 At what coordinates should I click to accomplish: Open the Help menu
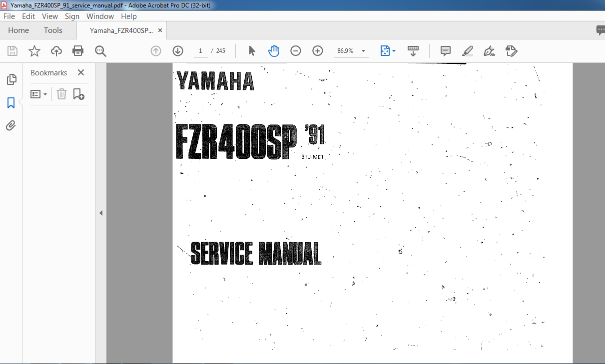point(129,16)
